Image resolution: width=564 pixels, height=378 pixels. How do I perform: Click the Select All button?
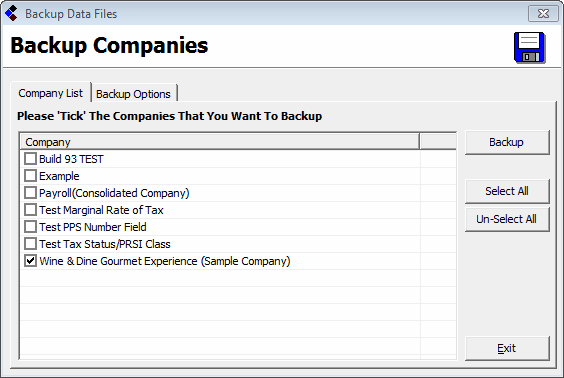tap(507, 191)
